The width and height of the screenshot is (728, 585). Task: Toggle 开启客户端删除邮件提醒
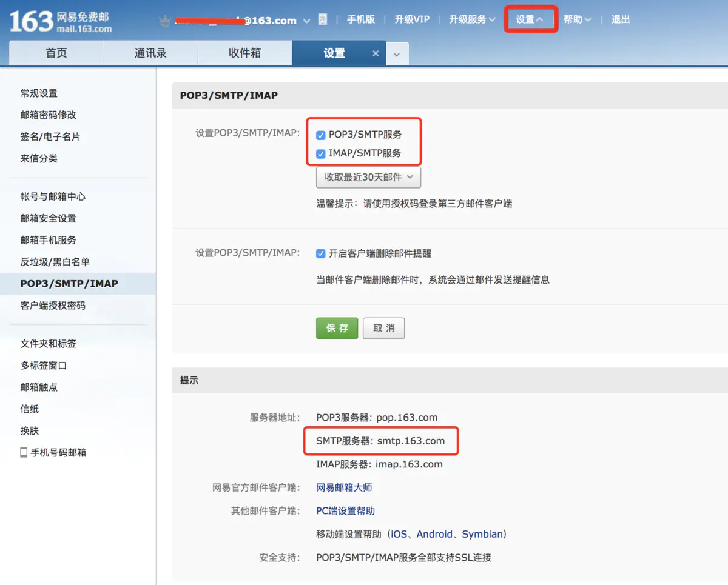(320, 253)
